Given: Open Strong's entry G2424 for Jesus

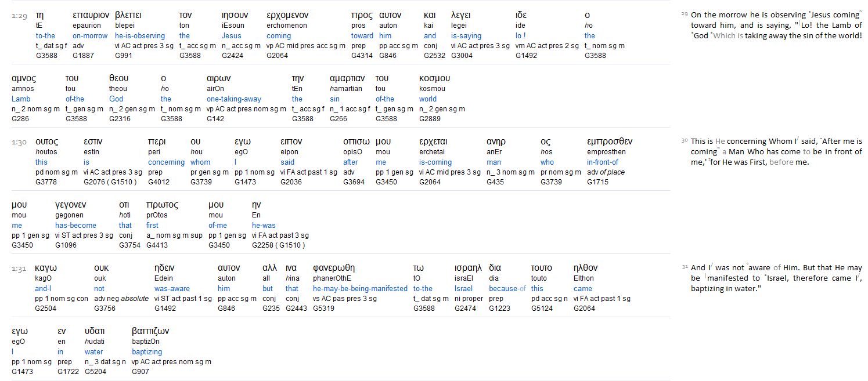Looking at the screenshot, I should click(x=232, y=56).
